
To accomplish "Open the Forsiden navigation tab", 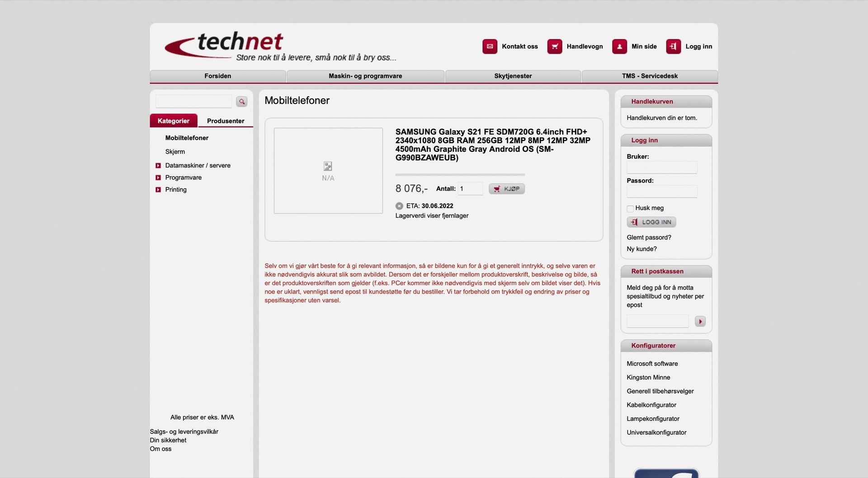I will pos(217,76).
